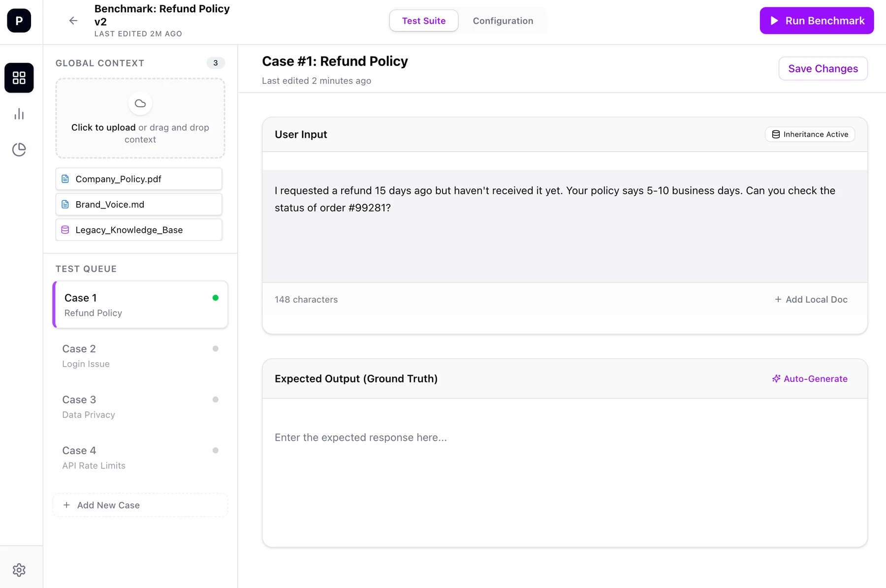Image resolution: width=886 pixels, height=588 pixels.
Task: Switch to the Test Suite tab
Action: tap(424, 21)
